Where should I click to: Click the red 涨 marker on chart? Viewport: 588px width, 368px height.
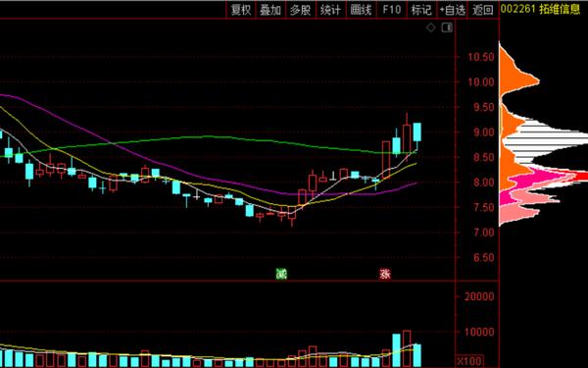pos(385,274)
